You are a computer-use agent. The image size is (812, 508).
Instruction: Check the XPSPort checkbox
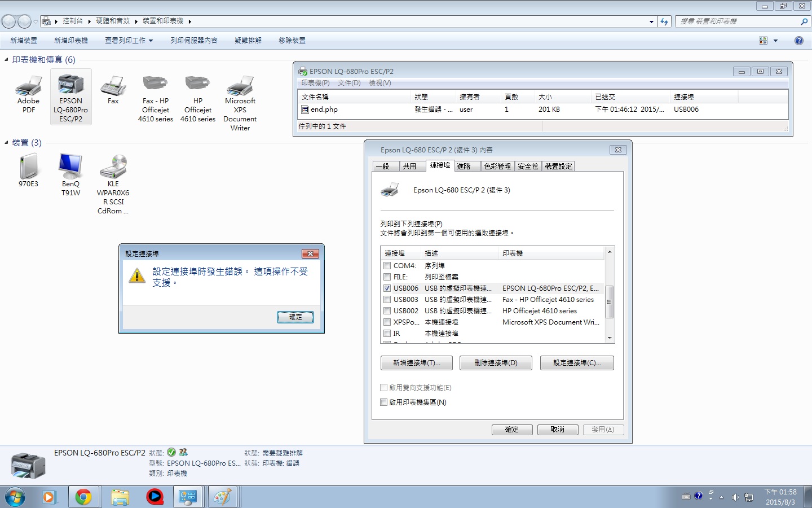pyautogui.click(x=387, y=322)
